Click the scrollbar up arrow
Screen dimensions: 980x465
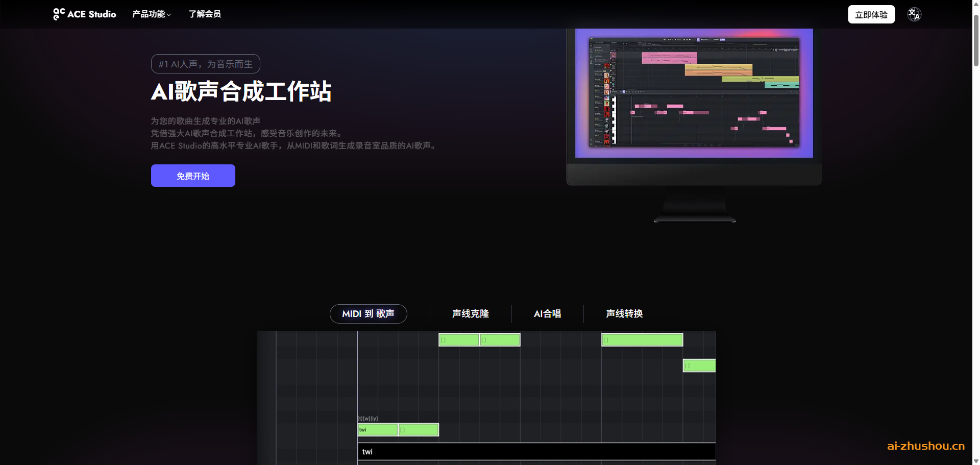[975, 4]
